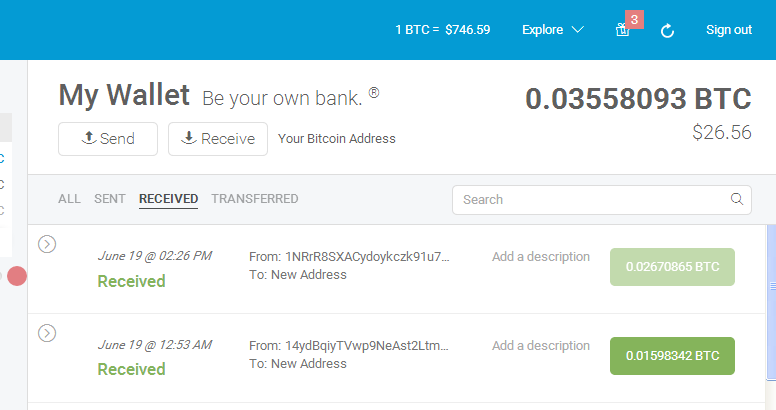Refresh the wallet with the circular arrow
Screen dimensions: 776x410
click(x=667, y=31)
